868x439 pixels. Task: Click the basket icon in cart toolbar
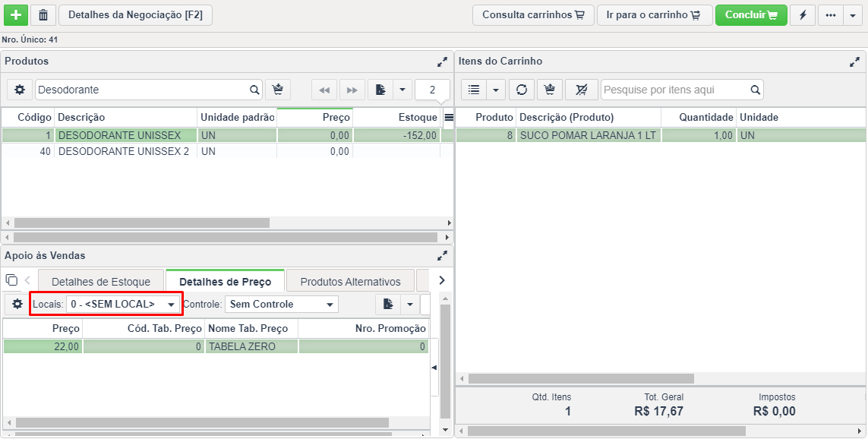click(550, 90)
